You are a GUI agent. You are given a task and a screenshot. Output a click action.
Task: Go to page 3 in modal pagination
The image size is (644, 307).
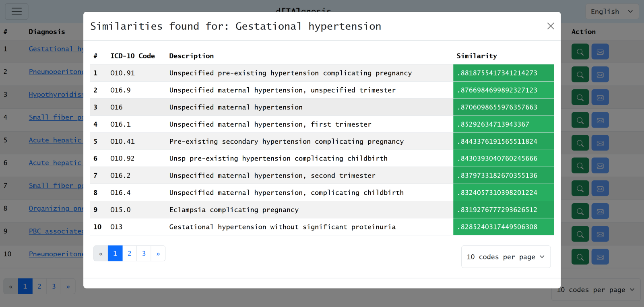pos(144,253)
